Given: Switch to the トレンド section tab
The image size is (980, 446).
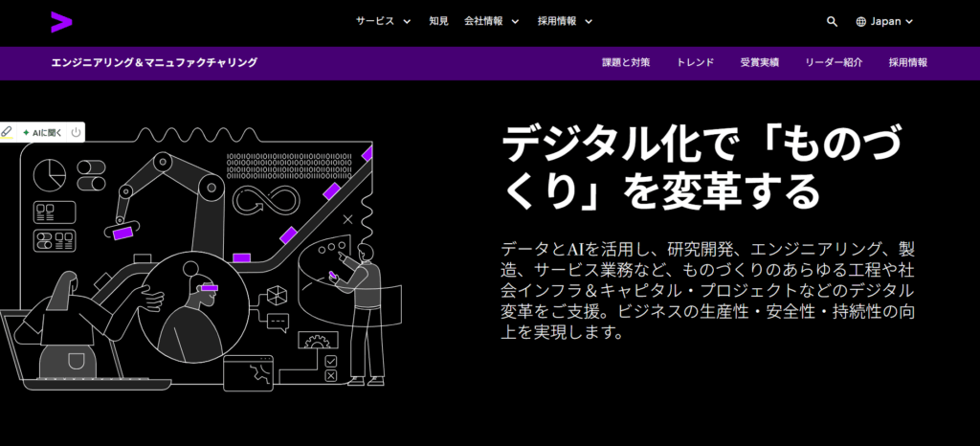Looking at the screenshot, I should (695, 63).
